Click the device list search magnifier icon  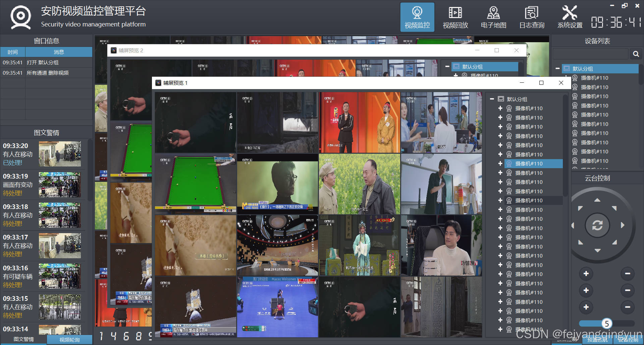pyautogui.click(x=636, y=54)
